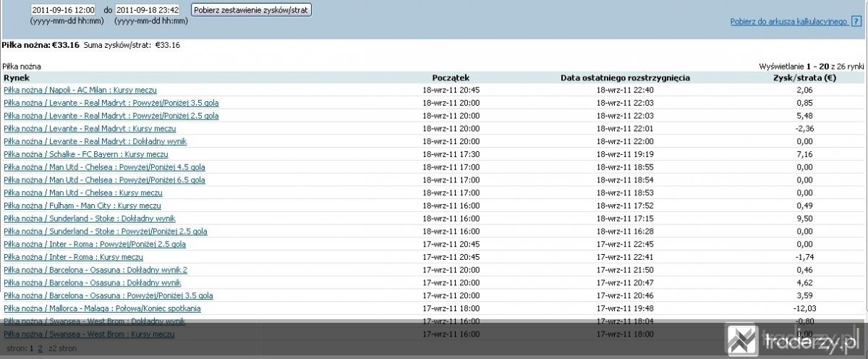Open Napoli - AC Milan Kursy meczu market

(x=80, y=90)
